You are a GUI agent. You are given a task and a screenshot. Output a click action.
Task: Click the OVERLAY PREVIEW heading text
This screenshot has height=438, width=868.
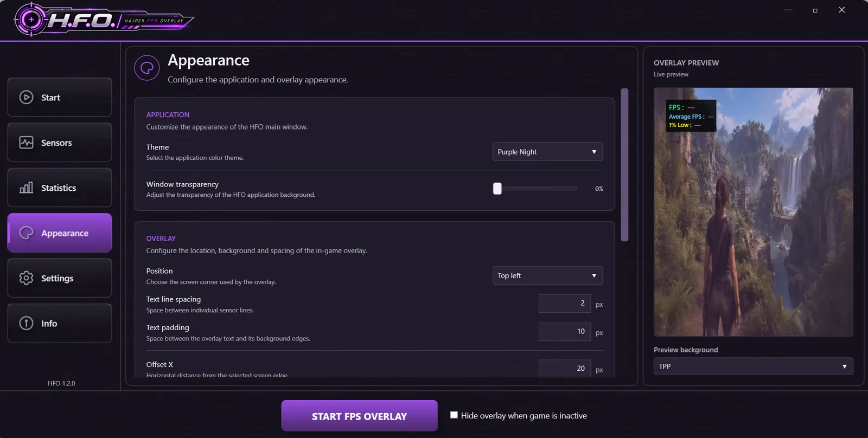(686, 63)
